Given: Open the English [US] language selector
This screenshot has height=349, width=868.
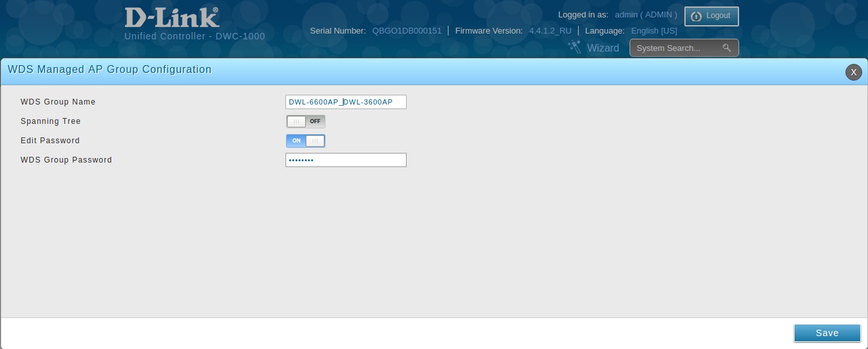Looking at the screenshot, I should pos(653,31).
